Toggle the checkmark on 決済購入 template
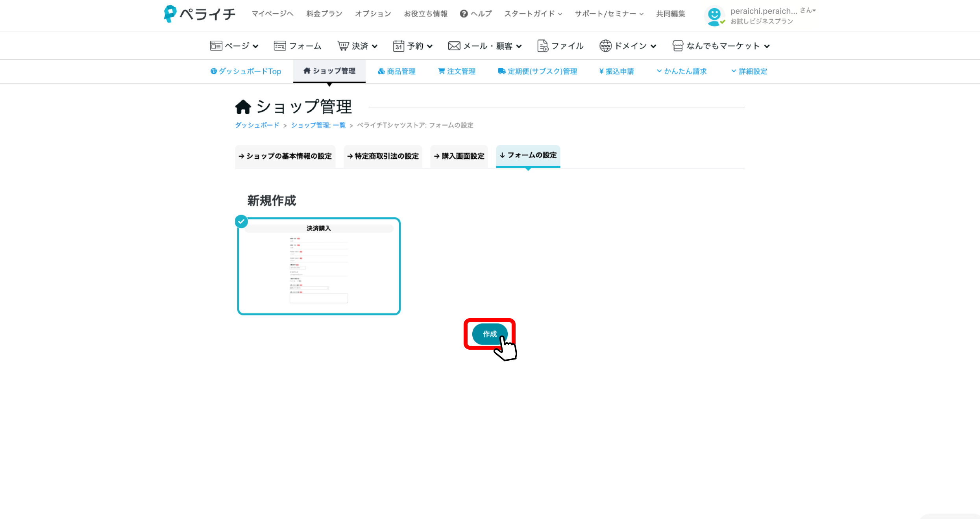980x519 pixels. click(x=241, y=222)
